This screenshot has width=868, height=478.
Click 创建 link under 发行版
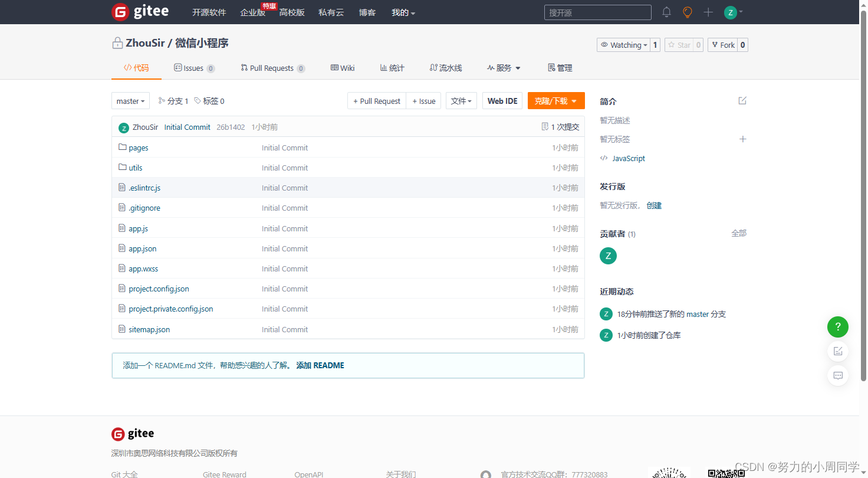654,205
